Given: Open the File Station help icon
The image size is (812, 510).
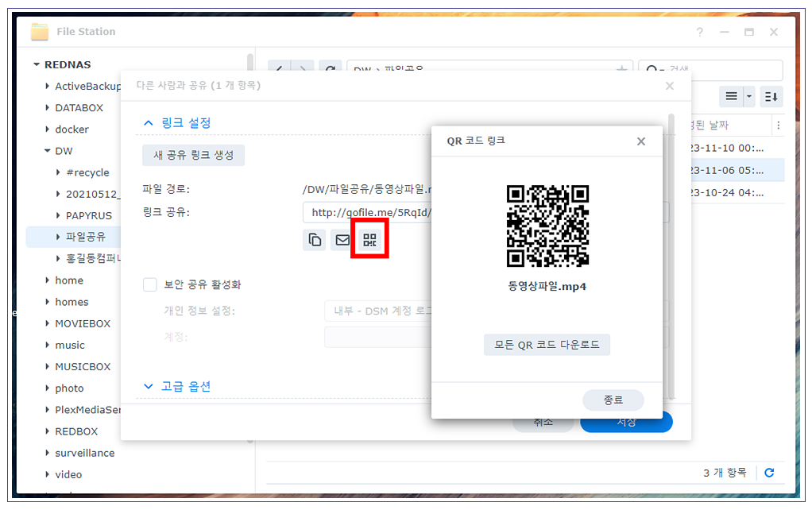Looking at the screenshot, I should pos(700,32).
